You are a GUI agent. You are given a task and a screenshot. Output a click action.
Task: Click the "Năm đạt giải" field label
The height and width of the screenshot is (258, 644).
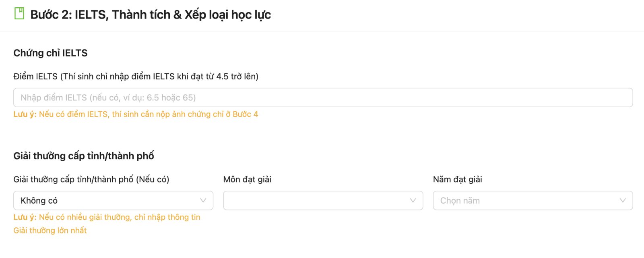click(457, 179)
